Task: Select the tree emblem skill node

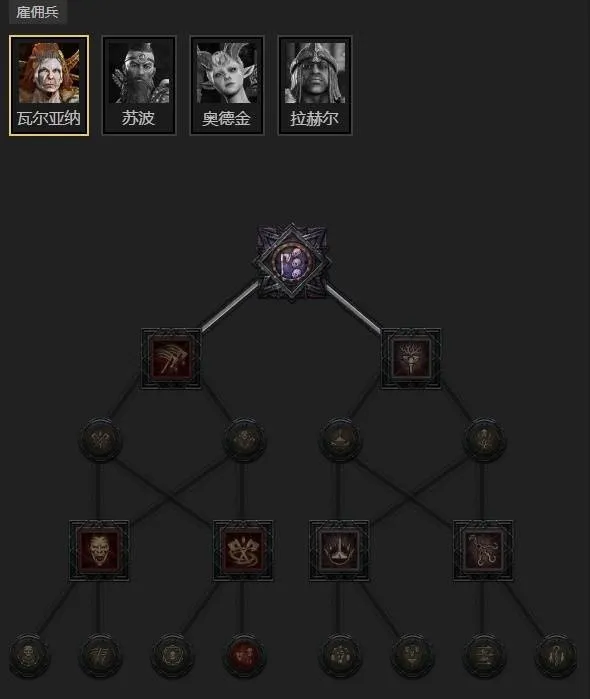Action: (411, 359)
